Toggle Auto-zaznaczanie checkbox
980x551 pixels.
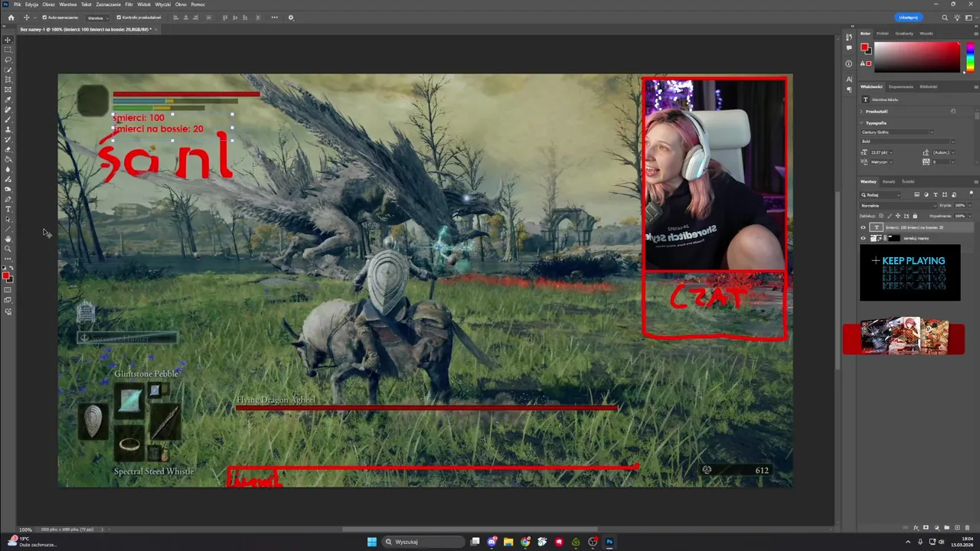pos(44,18)
